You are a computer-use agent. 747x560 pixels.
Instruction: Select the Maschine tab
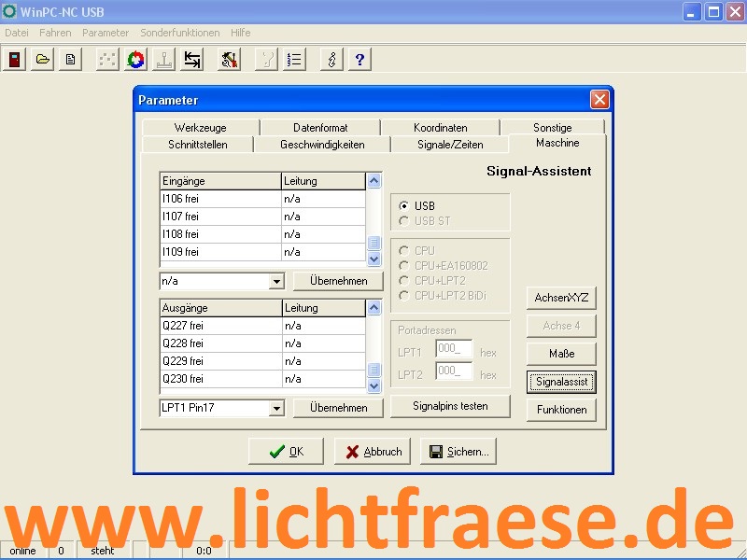pos(557,143)
